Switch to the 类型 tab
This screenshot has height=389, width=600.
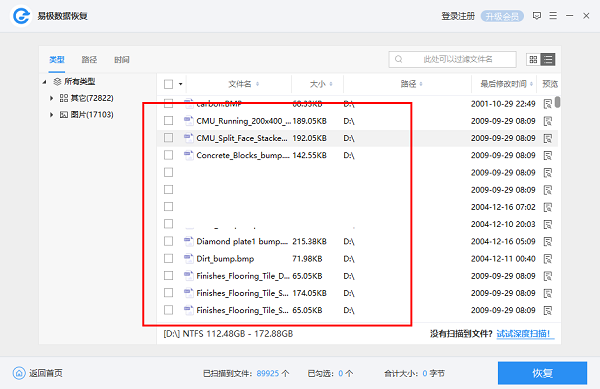pyautogui.click(x=57, y=60)
